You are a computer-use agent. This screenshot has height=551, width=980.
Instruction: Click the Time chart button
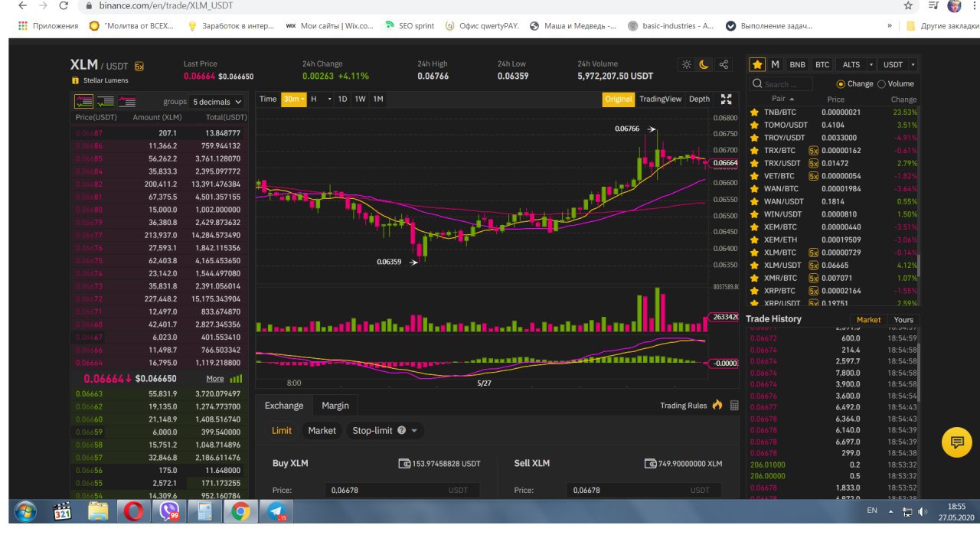coord(268,99)
